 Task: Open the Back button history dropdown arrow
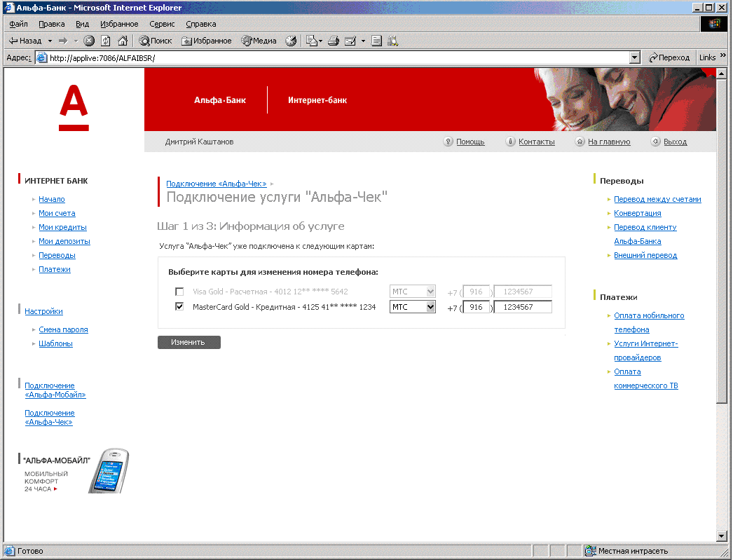(50, 41)
